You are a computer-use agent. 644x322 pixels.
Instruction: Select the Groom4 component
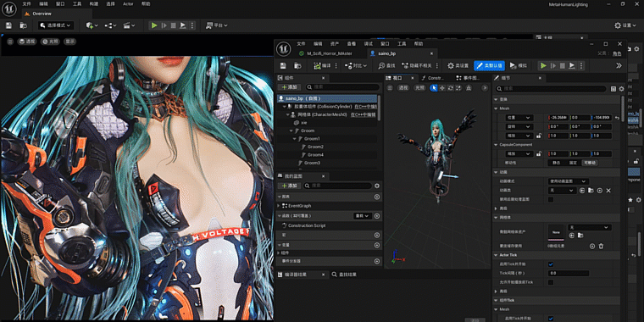coord(315,155)
